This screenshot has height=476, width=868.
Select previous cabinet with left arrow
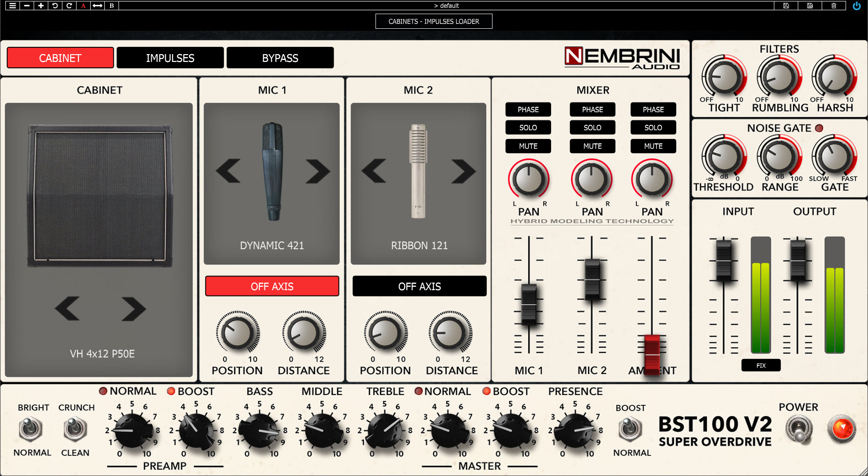coord(67,308)
